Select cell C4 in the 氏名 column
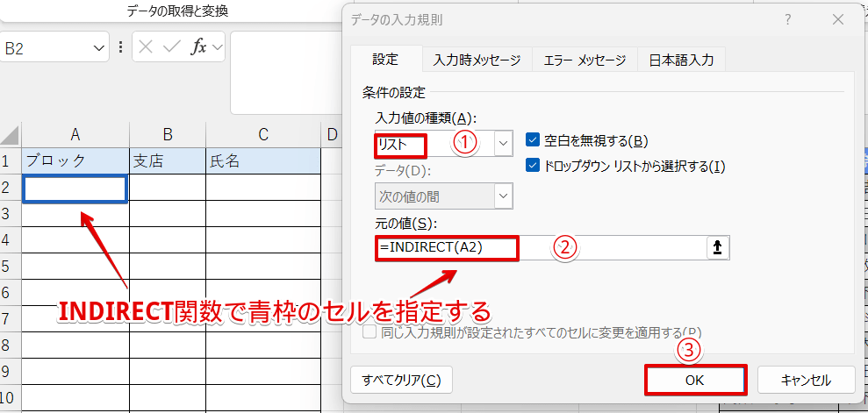Viewport: 868px width, 413px height. tap(263, 240)
